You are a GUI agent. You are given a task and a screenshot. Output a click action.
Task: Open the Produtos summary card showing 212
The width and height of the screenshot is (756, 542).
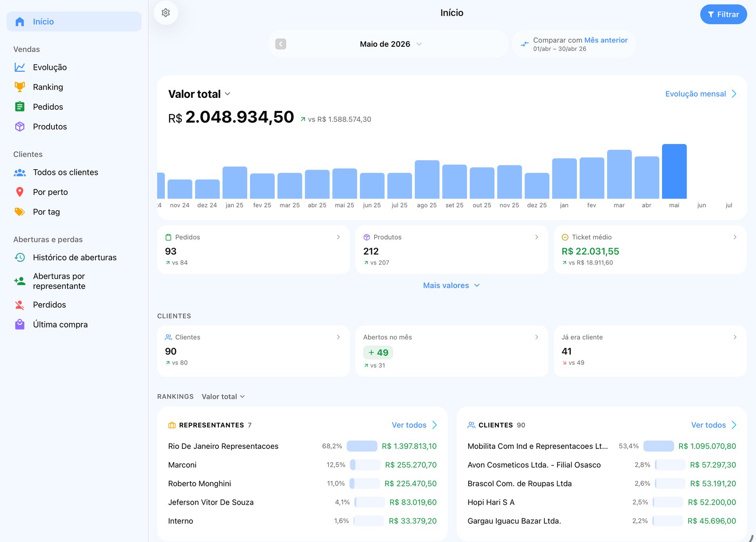[452, 249]
